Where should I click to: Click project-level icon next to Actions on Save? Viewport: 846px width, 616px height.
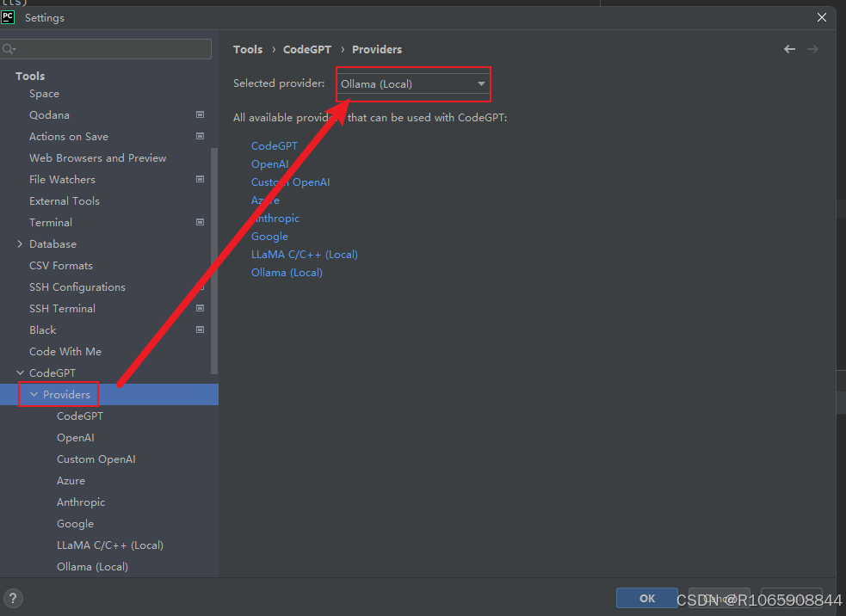(201, 136)
